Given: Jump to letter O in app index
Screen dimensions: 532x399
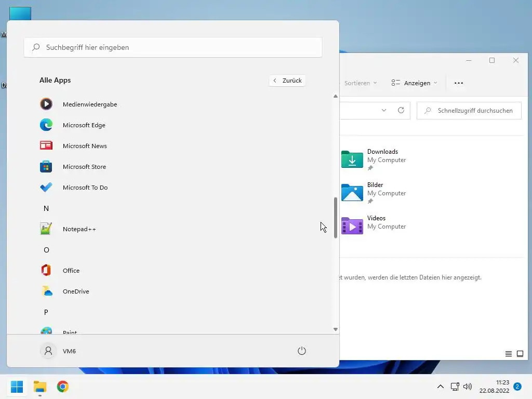Looking at the screenshot, I should point(46,250).
